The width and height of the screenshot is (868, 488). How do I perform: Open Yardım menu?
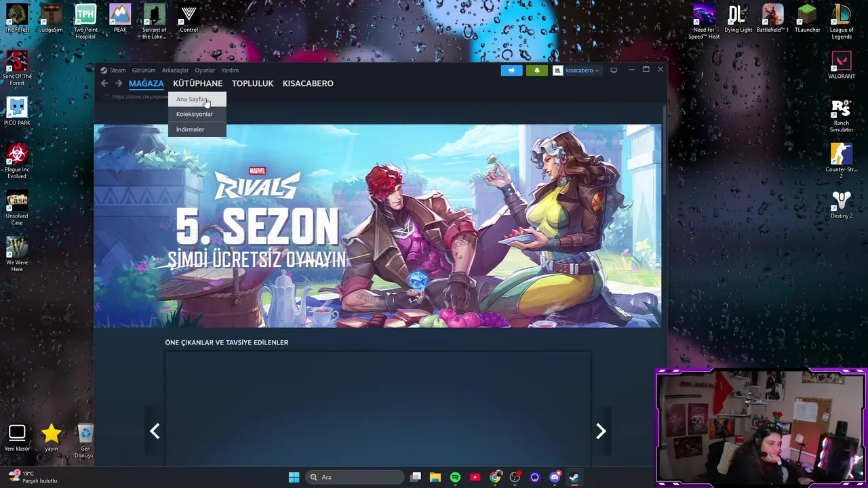tap(230, 70)
